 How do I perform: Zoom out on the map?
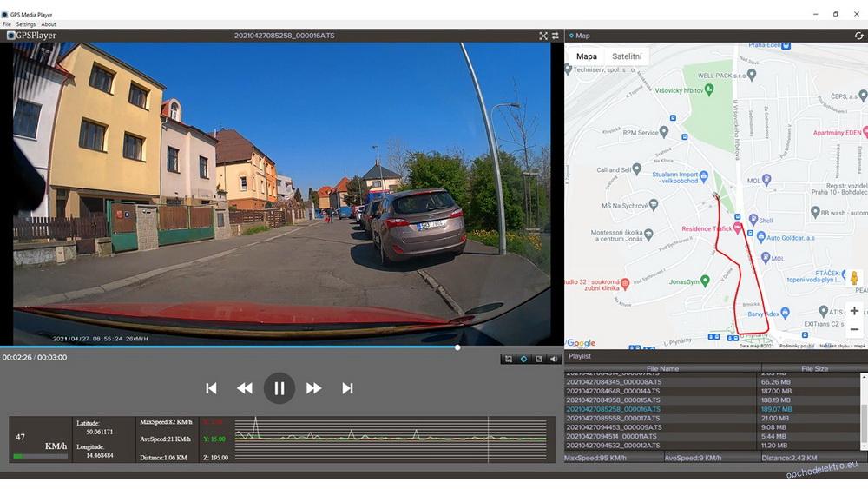tap(854, 329)
